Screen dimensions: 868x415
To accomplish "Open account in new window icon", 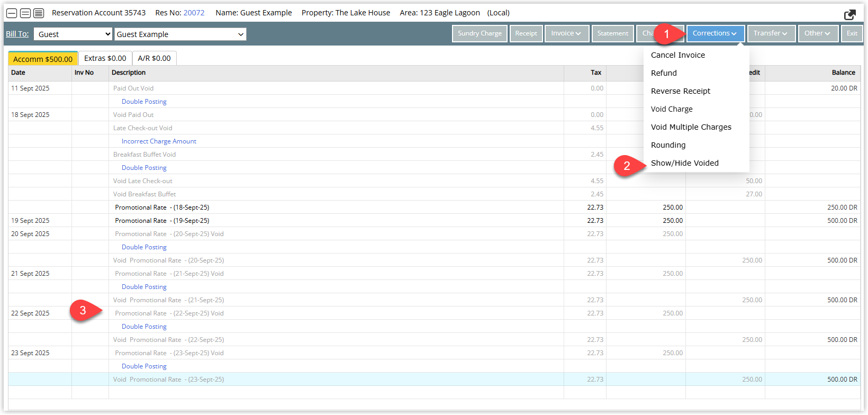I will point(850,14).
